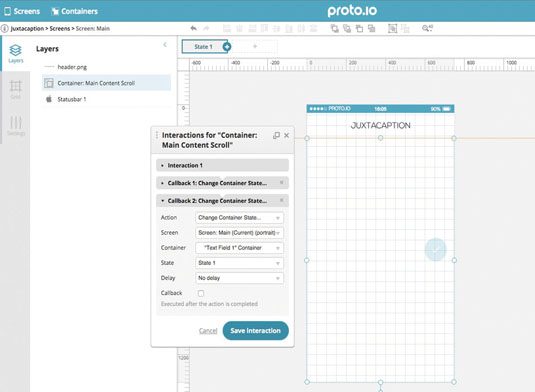535x392 pixels.
Task: Open the Grid sidebar panel
Action: (16, 89)
